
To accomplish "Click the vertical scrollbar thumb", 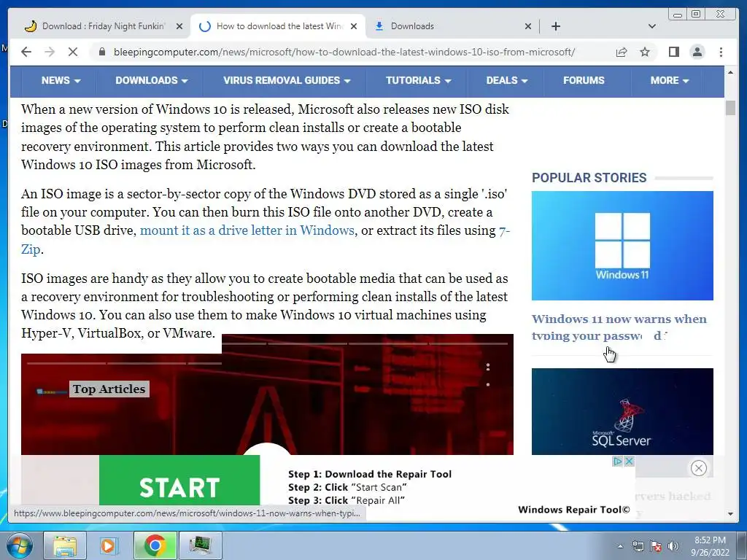I will pos(730,108).
